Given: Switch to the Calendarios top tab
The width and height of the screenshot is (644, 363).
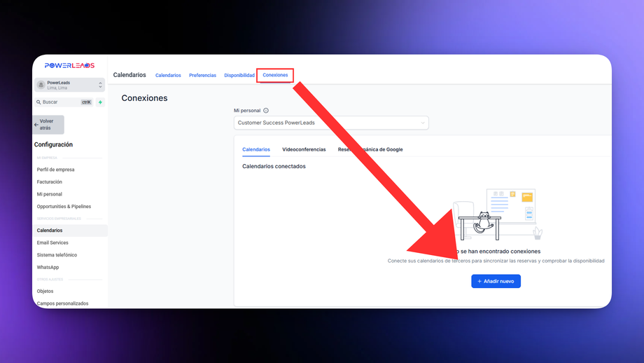Looking at the screenshot, I should coord(168,75).
